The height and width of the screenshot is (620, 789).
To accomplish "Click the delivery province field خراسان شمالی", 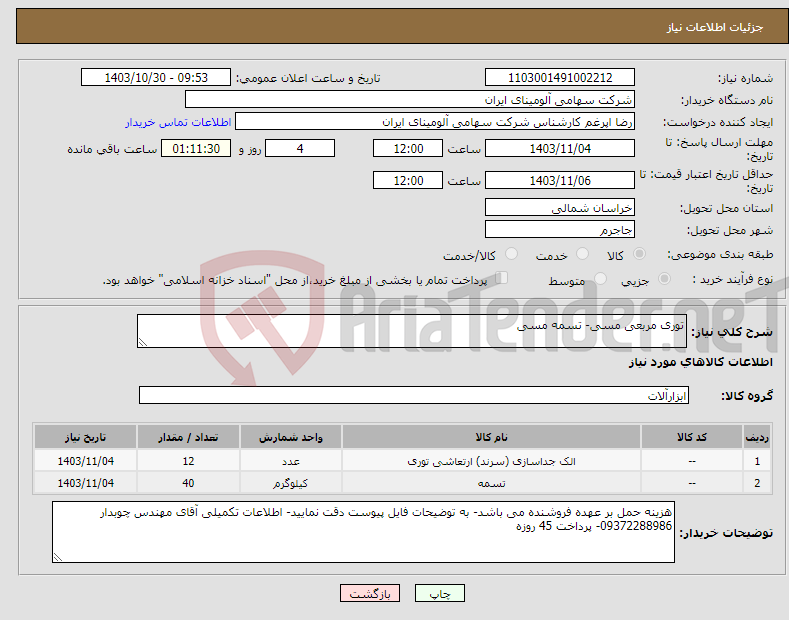I will (x=560, y=207).
